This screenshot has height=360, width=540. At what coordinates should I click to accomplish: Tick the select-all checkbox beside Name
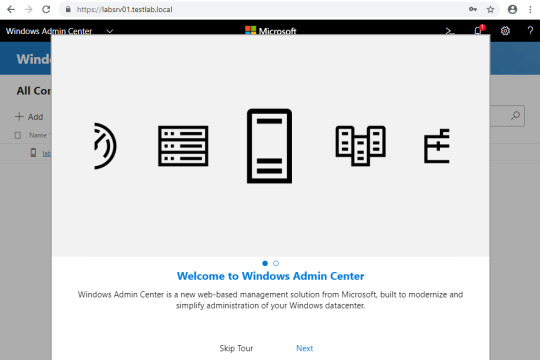tap(18, 135)
